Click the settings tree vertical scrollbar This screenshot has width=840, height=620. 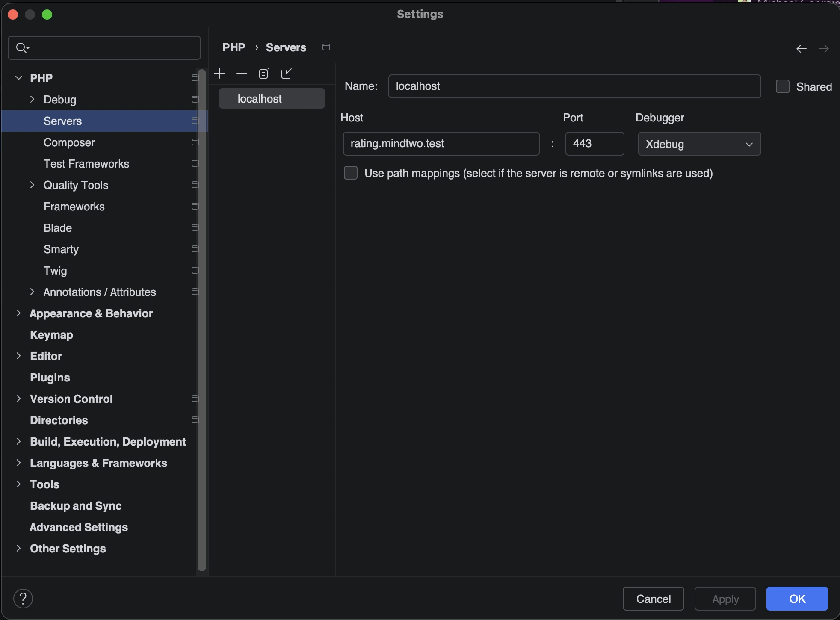point(202,321)
